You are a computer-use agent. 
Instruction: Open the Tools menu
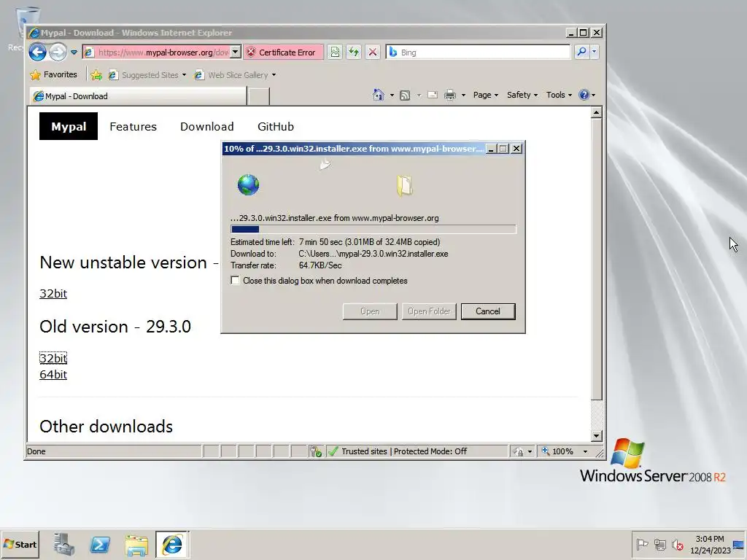559,95
